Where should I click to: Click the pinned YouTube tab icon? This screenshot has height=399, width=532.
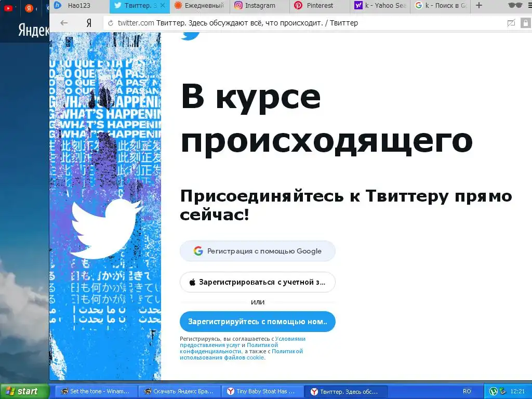click(8, 8)
